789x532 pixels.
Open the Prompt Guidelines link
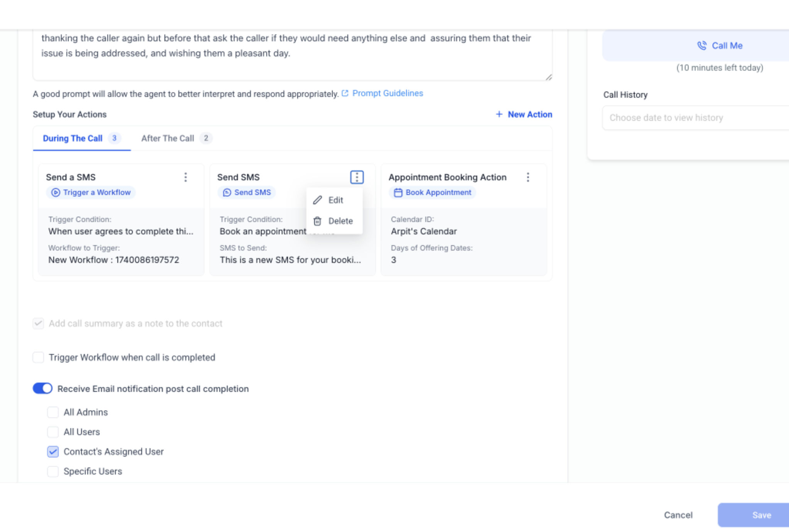pyautogui.click(x=388, y=93)
